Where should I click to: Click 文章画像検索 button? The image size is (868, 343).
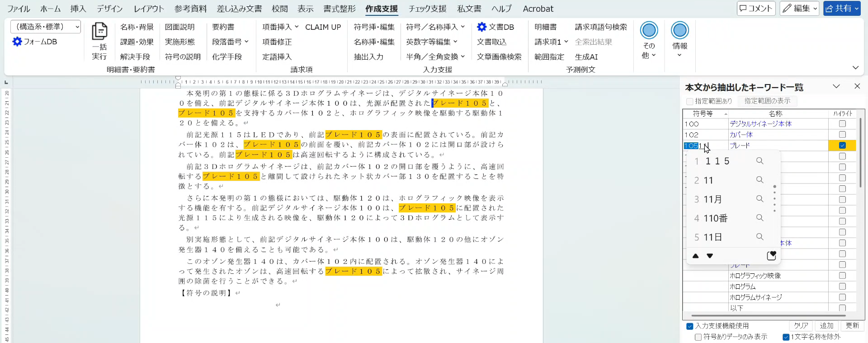pyautogui.click(x=499, y=56)
